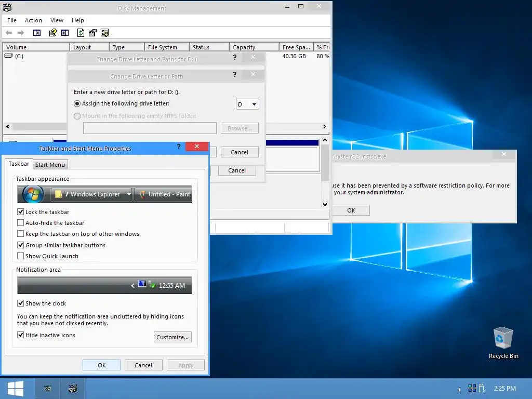Open the first raccoon taskbar app button
This screenshot has width=532, height=399.
[48, 389]
